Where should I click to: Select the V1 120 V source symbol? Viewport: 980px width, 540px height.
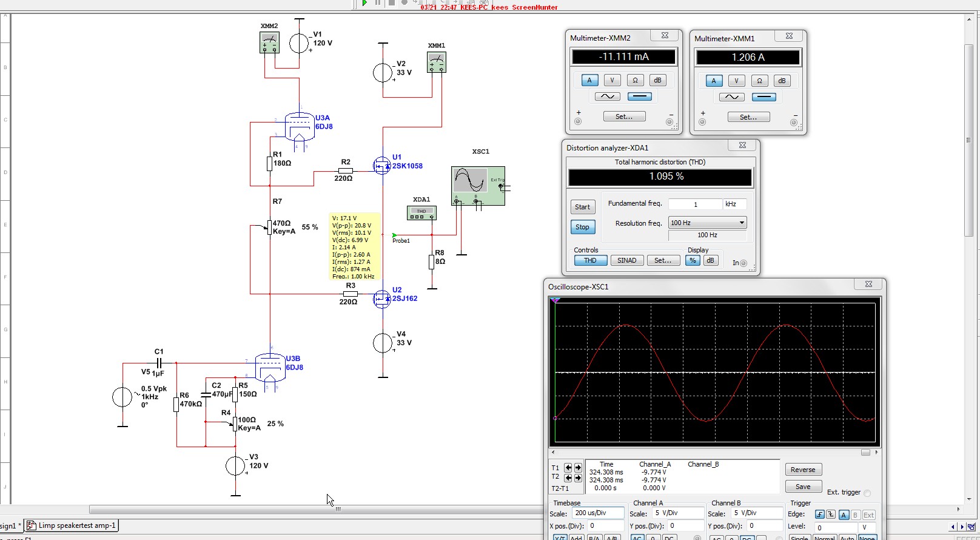(299, 43)
